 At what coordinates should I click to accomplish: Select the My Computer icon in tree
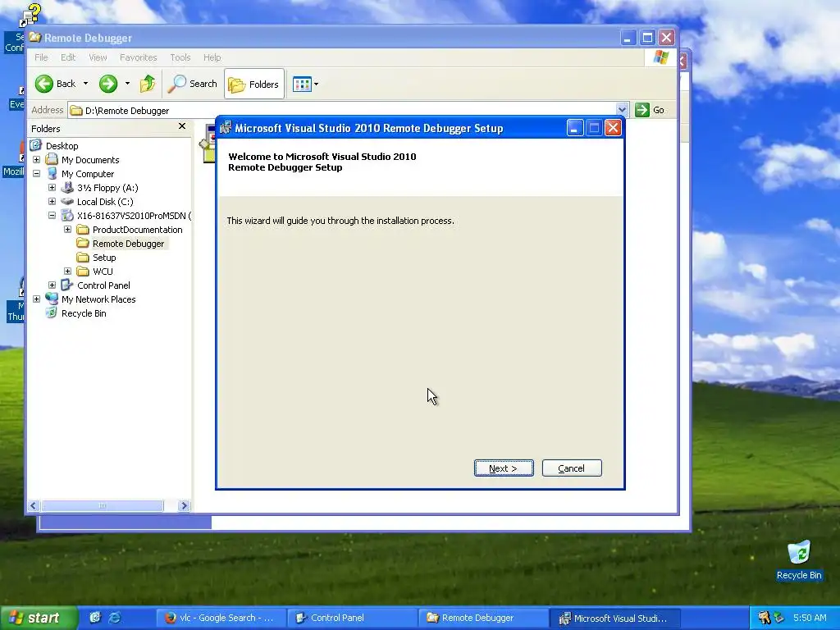click(52, 174)
